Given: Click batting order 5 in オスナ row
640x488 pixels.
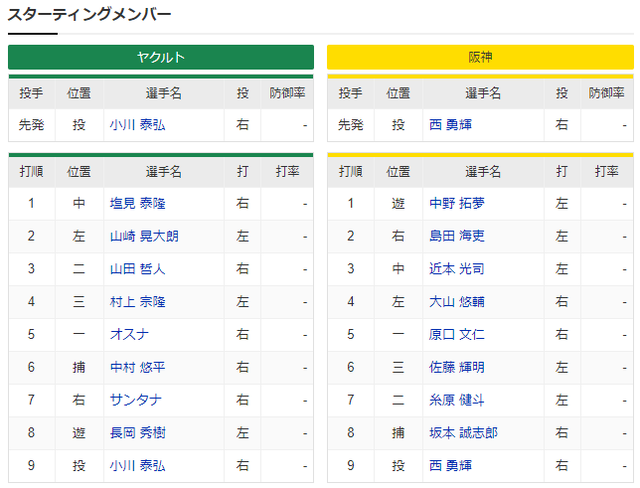Looking at the screenshot, I should [x=31, y=335].
